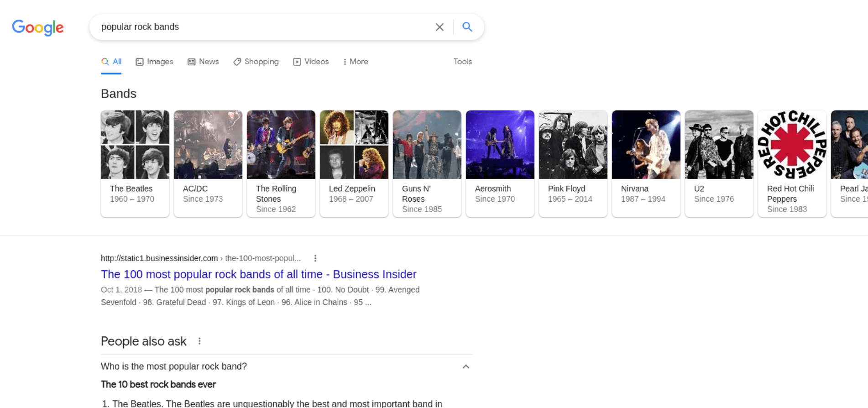Click '1987 – 1994' under Nirvana
The image size is (868, 408).
point(643,199)
